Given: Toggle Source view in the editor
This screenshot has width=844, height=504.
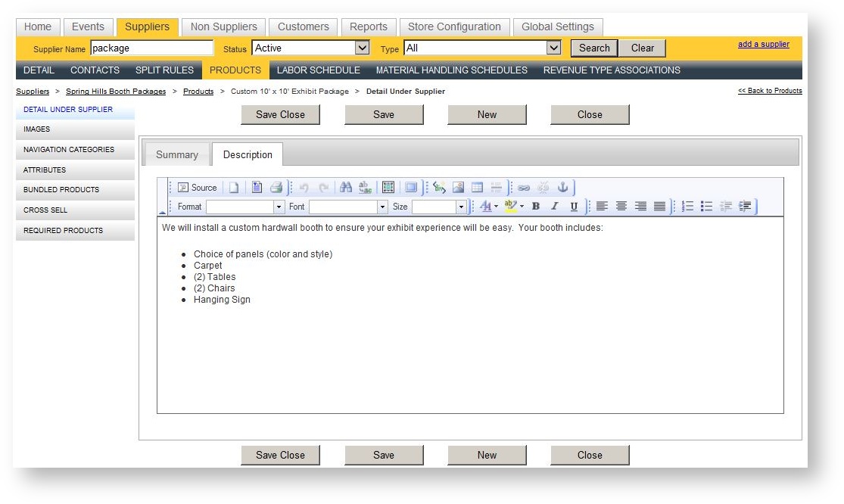Looking at the screenshot, I should pyautogui.click(x=198, y=188).
